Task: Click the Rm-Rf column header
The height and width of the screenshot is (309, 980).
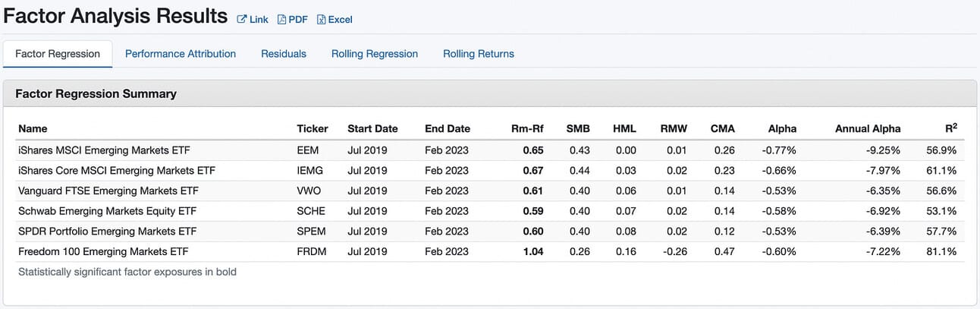Action: [527, 128]
